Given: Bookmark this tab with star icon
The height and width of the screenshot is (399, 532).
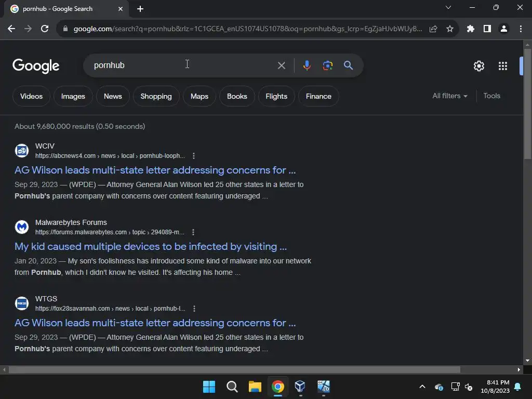Looking at the screenshot, I should 450,29.
